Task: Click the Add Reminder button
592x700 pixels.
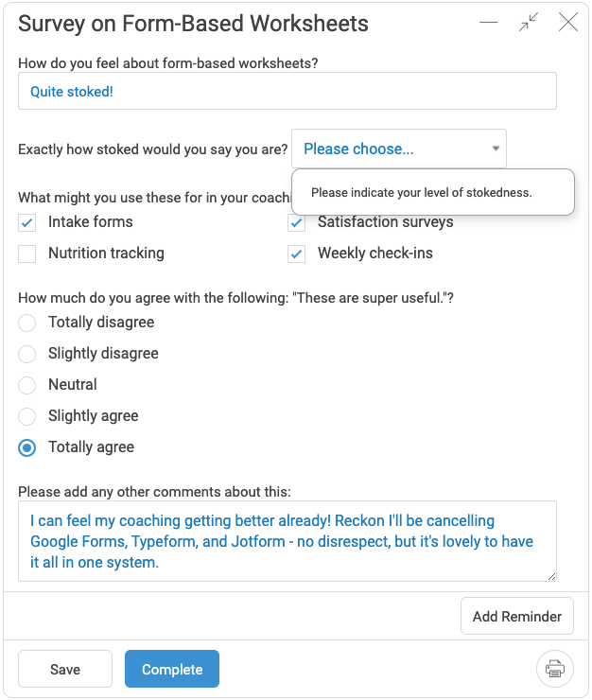Action: pos(517,616)
